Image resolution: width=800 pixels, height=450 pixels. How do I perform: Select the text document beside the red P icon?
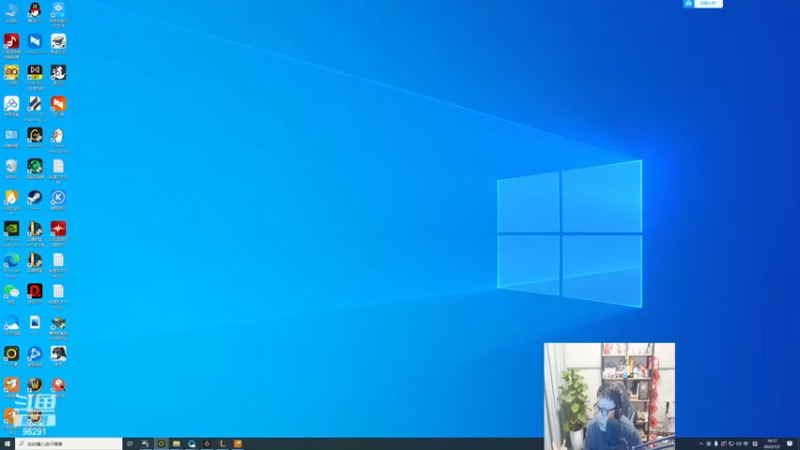click(58, 293)
